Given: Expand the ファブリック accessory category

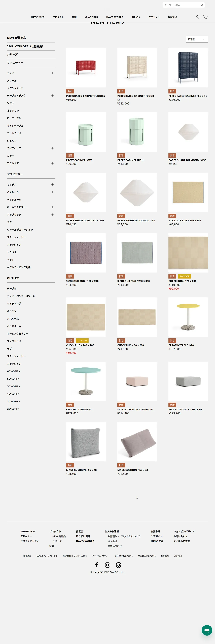Looking at the screenshot, I should coord(53,214).
